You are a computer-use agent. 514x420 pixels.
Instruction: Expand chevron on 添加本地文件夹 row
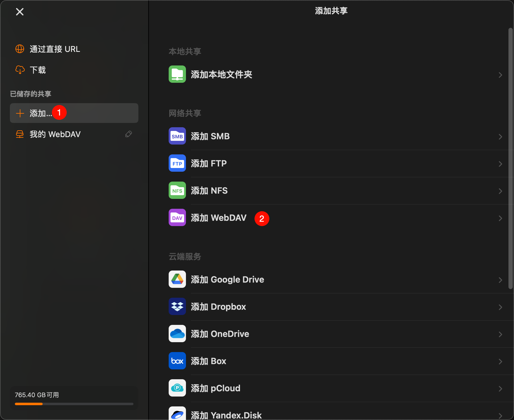pos(500,75)
